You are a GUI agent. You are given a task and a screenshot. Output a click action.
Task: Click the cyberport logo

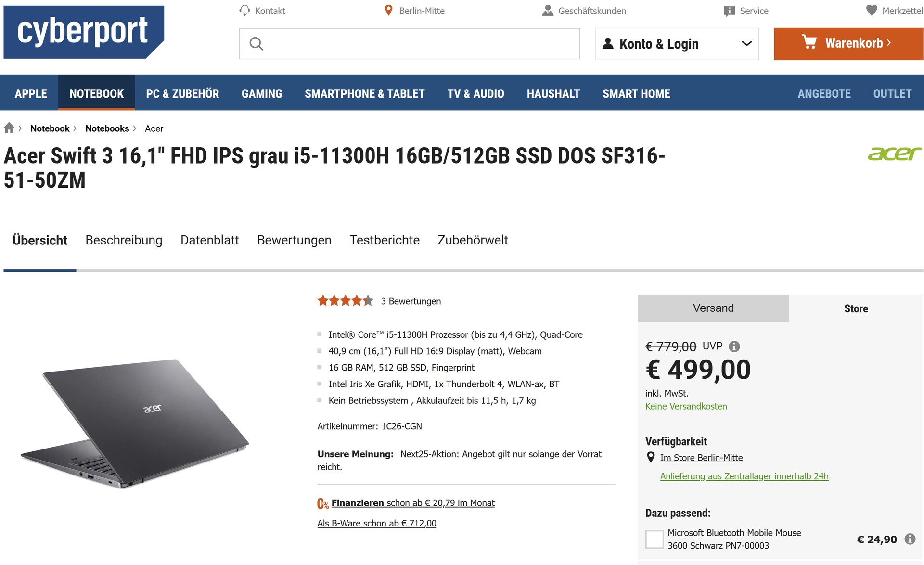pos(84,32)
